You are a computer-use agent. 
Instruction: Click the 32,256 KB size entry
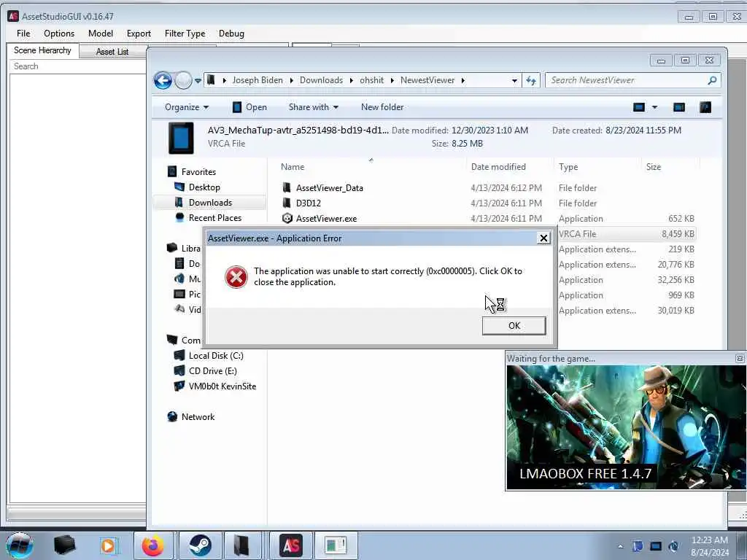coord(676,279)
